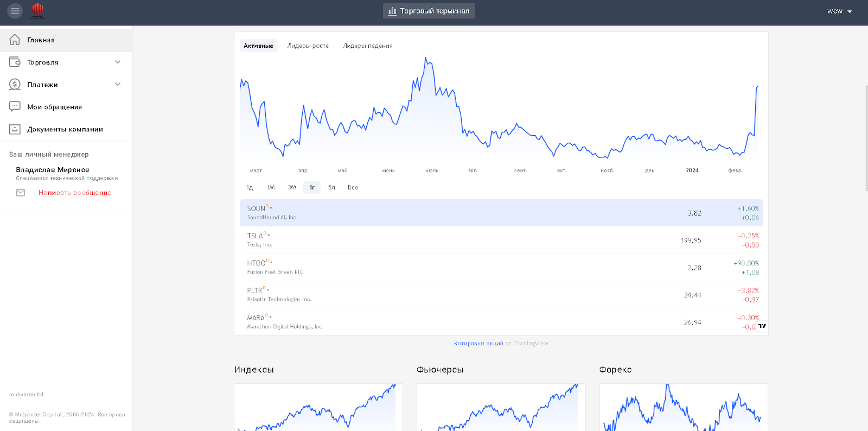Expand the Платежи chevron
868x431 pixels.
[118, 85]
